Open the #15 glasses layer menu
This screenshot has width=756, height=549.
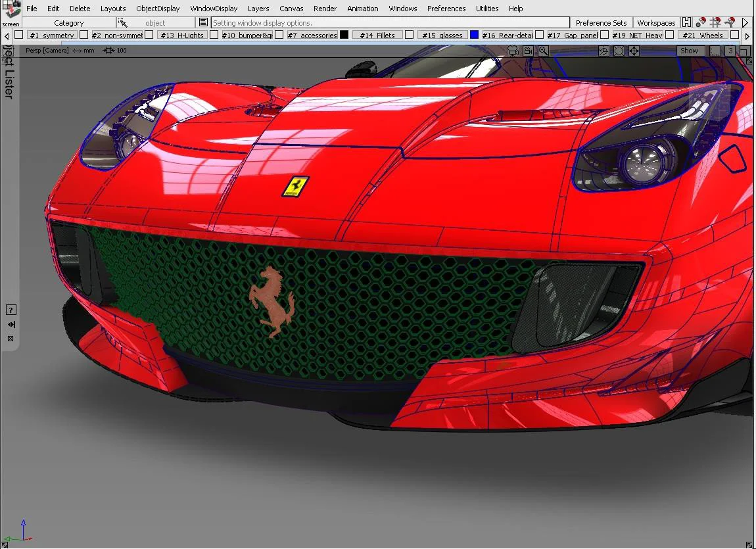coord(442,36)
